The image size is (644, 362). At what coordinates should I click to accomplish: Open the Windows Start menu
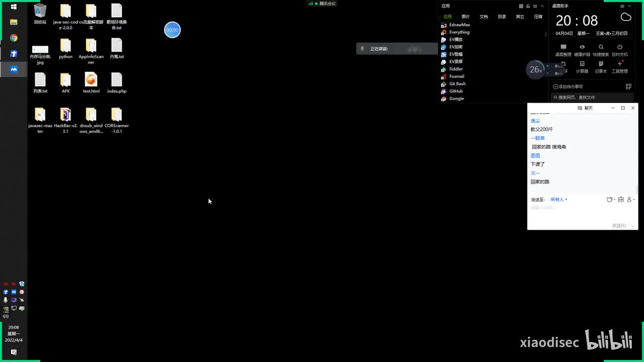[14, 7]
